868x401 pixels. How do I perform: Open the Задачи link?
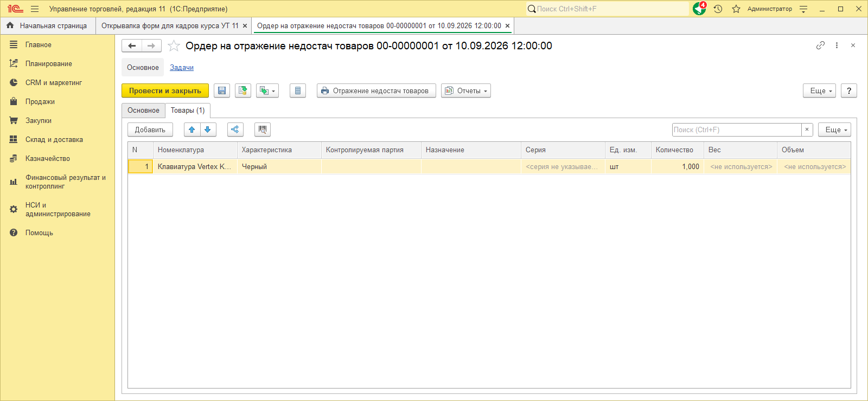point(182,68)
